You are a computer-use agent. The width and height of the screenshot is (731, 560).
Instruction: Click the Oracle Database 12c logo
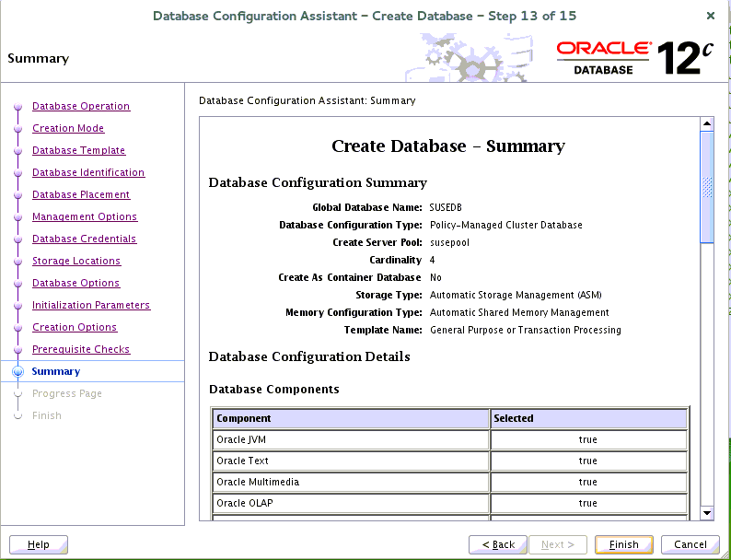click(x=635, y=57)
